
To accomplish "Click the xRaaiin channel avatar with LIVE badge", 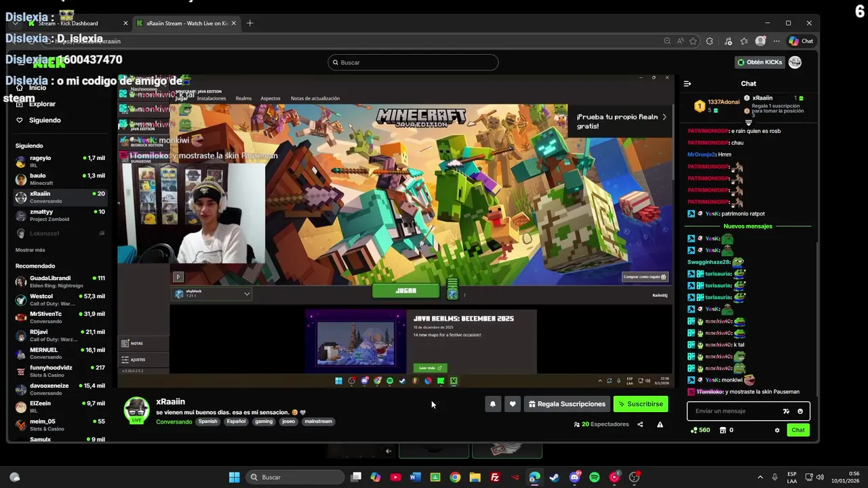I will coord(136,410).
